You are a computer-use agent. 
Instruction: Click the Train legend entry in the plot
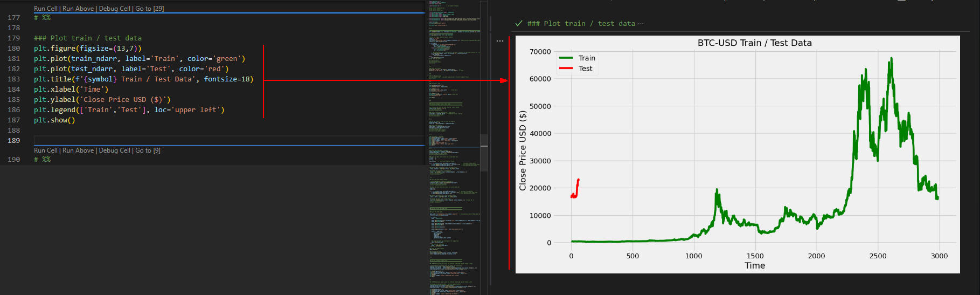(x=577, y=58)
